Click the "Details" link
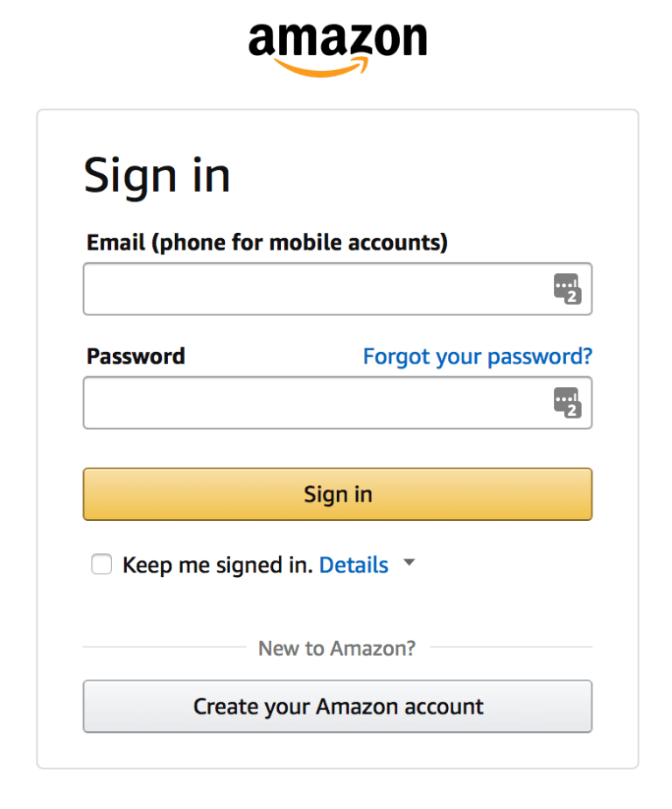 (353, 565)
